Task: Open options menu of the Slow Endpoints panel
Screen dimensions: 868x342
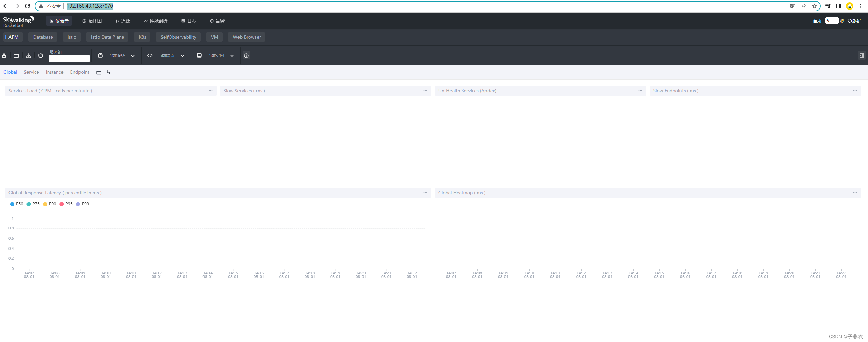Action: (855, 91)
